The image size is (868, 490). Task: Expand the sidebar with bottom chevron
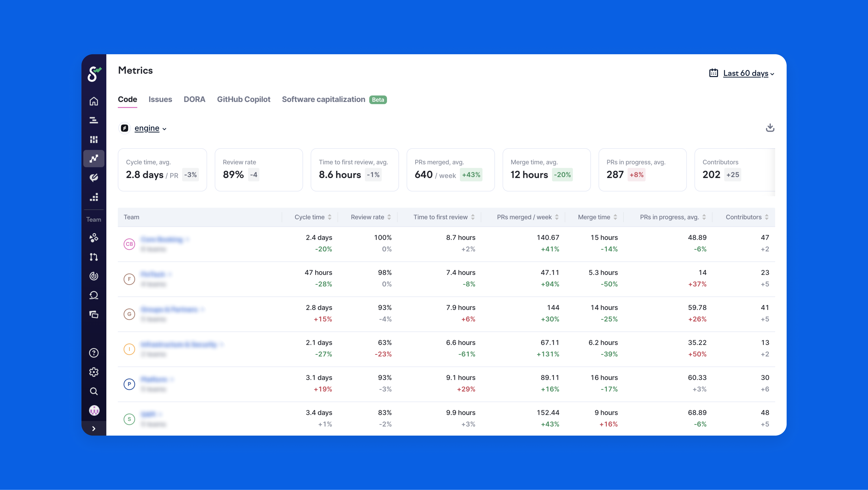(x=94, y=428)
